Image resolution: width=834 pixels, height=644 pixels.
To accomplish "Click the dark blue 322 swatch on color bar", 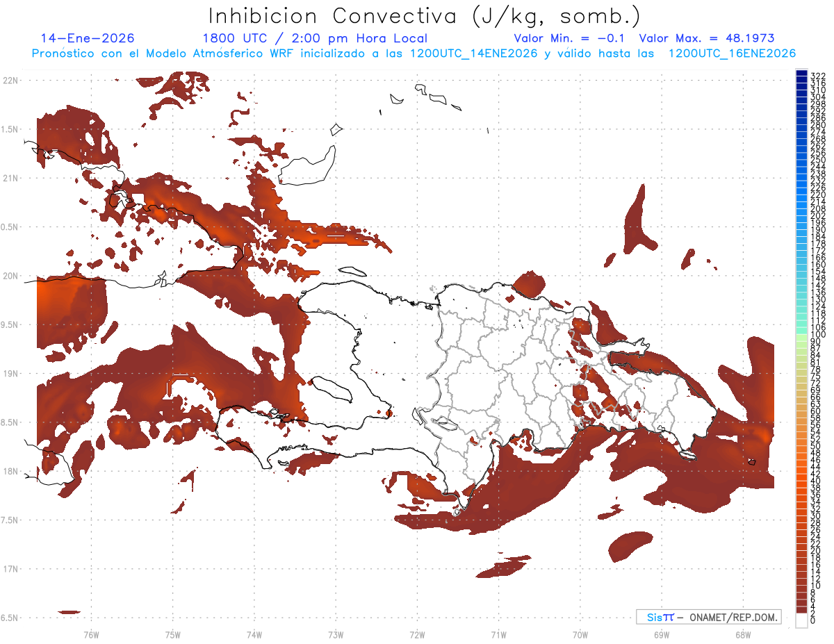I will tap(801, 74).
